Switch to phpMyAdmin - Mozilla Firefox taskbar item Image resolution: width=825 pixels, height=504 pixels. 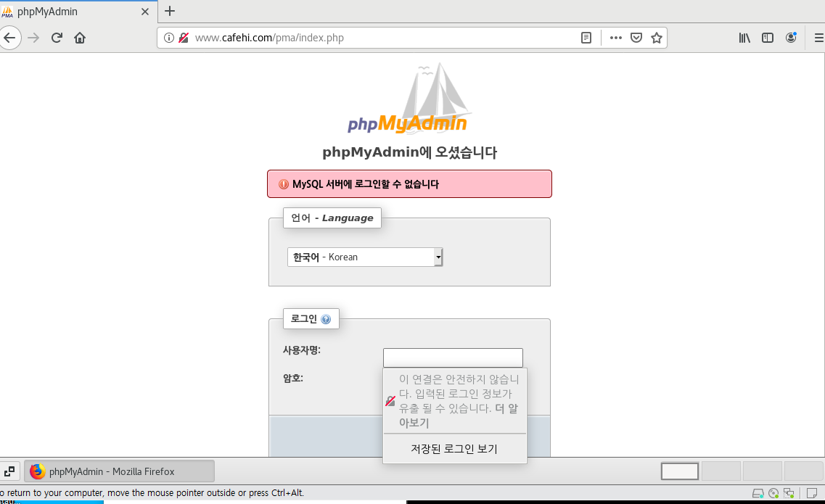tap(120, 471)
